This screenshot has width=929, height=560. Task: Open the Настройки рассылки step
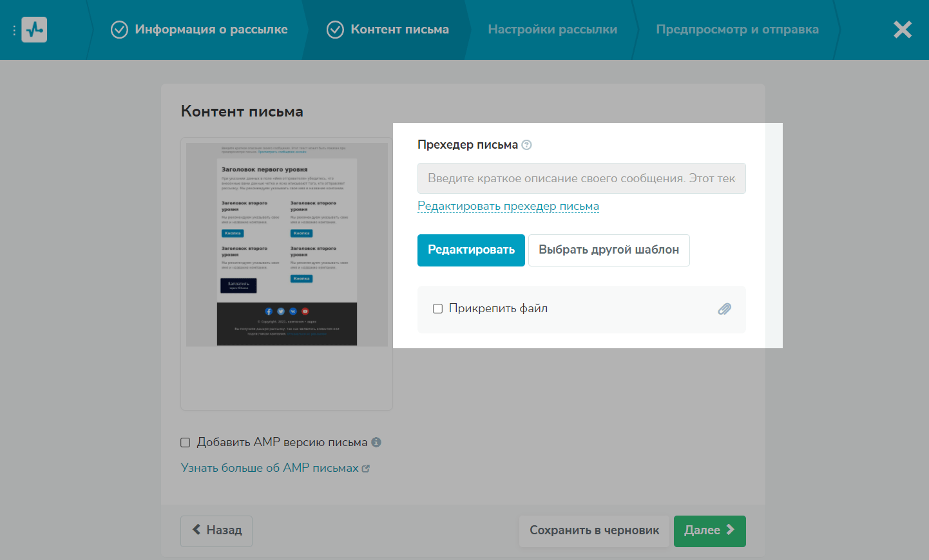553,30
